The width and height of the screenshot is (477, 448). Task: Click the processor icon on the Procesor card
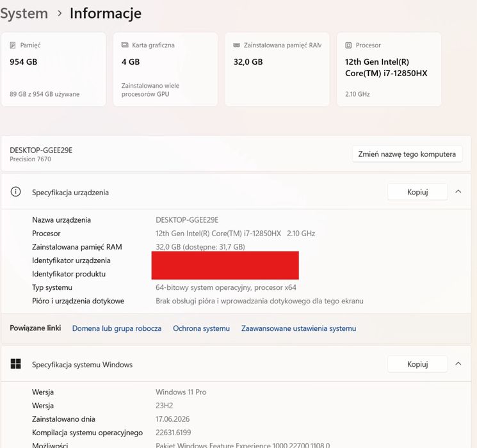[348, 45]
